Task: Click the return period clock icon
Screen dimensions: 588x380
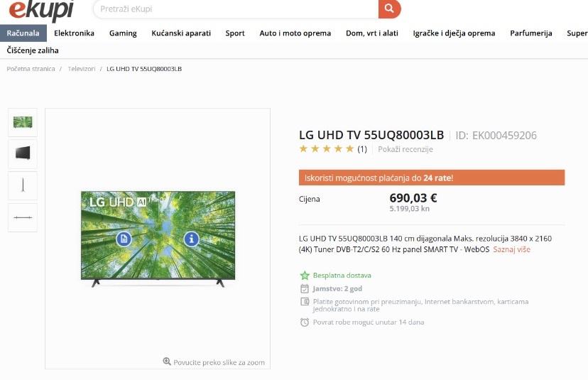Action: coord(305,322)
